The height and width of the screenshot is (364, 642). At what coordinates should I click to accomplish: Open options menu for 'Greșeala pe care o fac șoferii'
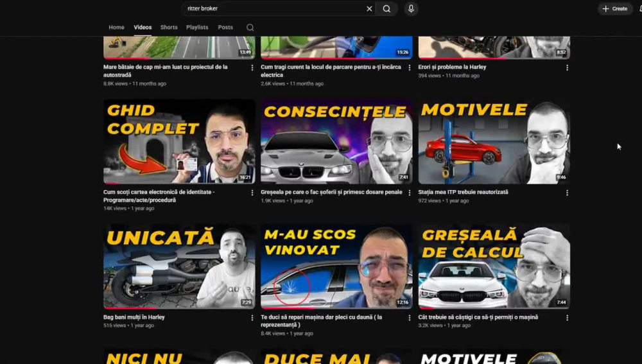[x=410, y=193]
